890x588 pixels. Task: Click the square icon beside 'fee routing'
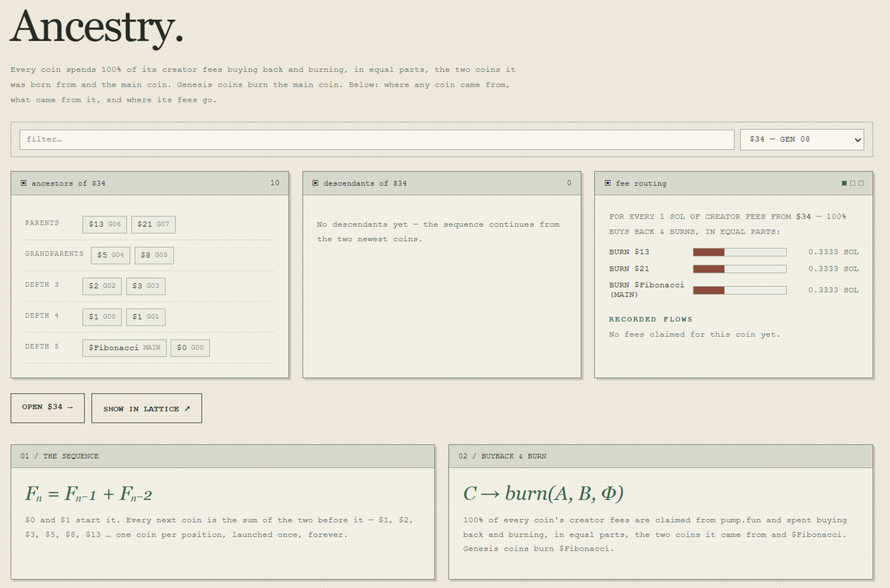pyautogui.click(x=608, y=183)
